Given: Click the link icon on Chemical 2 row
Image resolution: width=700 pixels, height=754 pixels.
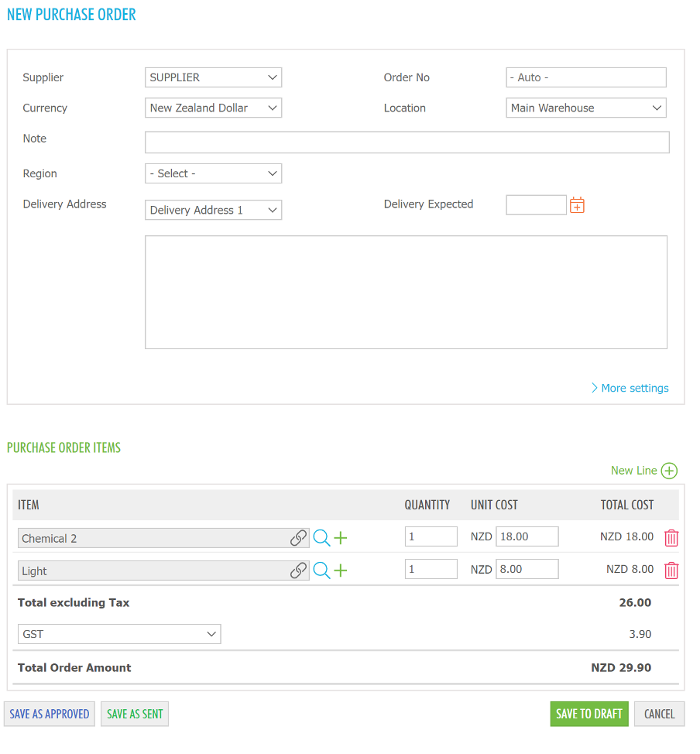Looking at the screenshot, I should pyautogui.click(x=298, y=538).
